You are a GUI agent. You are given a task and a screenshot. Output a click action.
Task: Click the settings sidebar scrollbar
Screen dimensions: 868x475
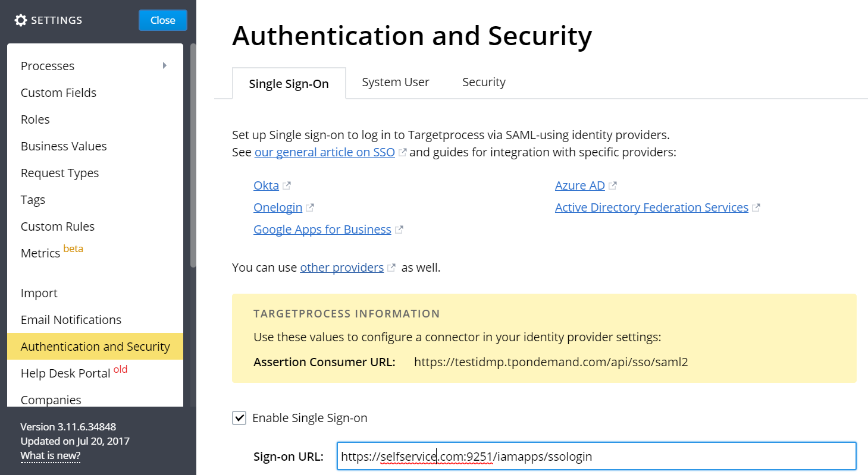[193, 155]
